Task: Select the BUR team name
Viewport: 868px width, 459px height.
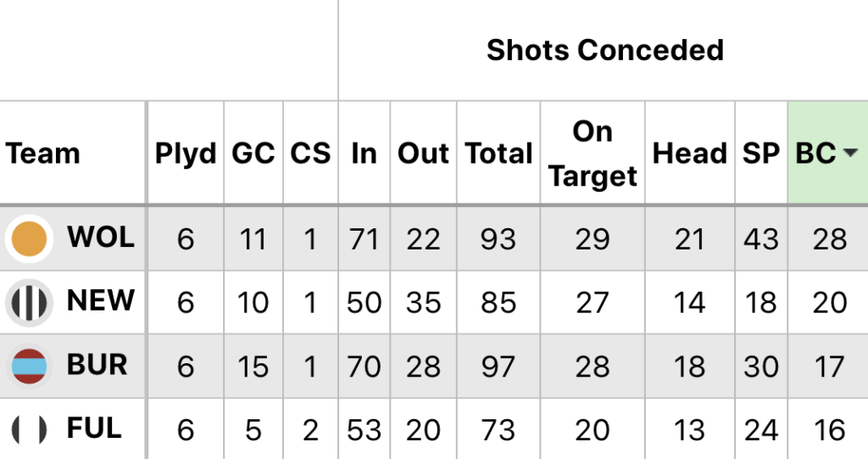Action: (97, 366)
